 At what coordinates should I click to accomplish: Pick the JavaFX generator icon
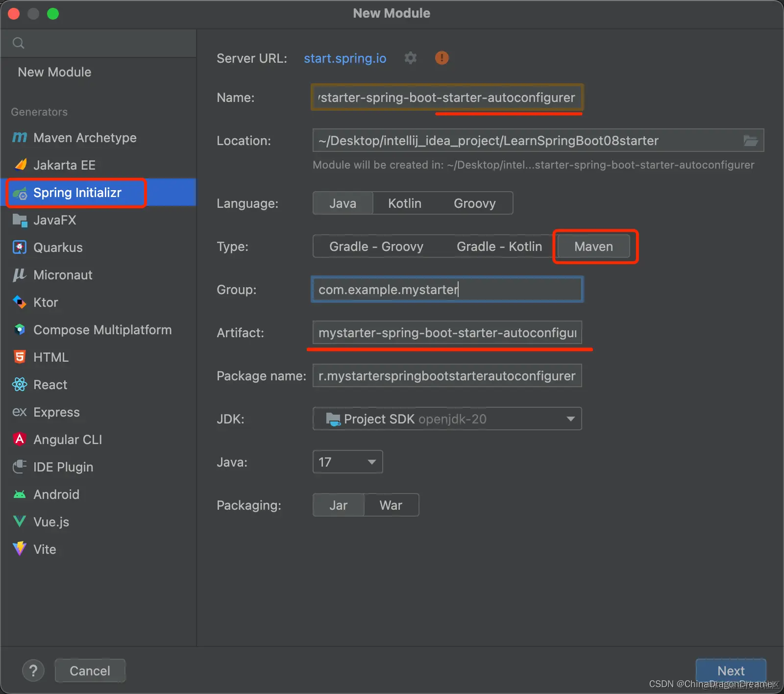coord(20,220)
